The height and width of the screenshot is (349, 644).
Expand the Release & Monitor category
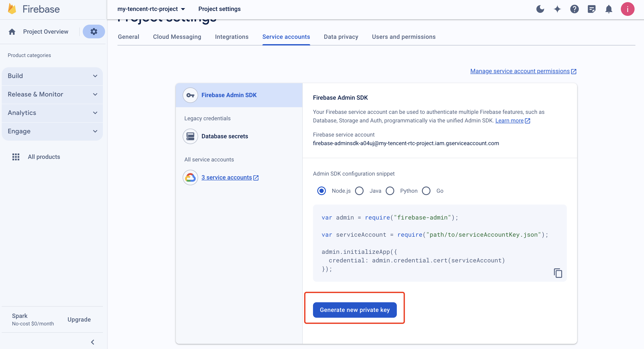pos(52,94)
